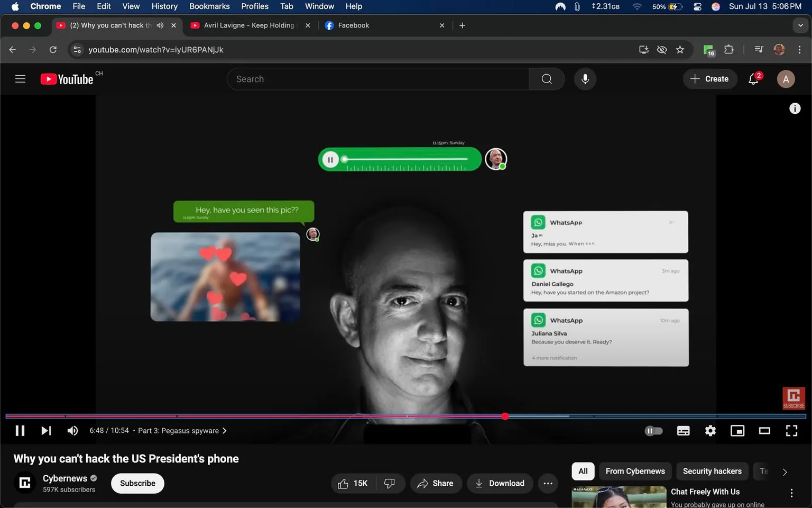Open the notifications bell
Image resolution: width=812 pixels, height=508 pixels.
tap(753, 78)
